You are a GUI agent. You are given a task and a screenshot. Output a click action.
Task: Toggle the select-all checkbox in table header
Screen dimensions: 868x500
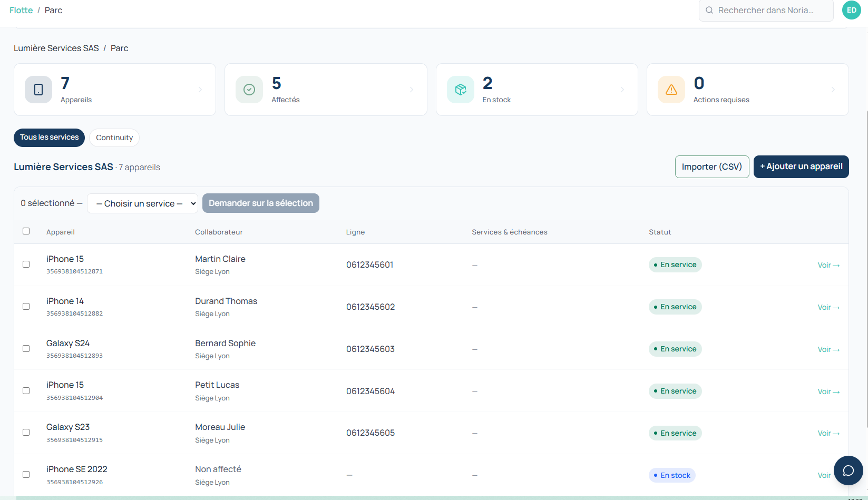pyautogui.click(x=26, y=231)
